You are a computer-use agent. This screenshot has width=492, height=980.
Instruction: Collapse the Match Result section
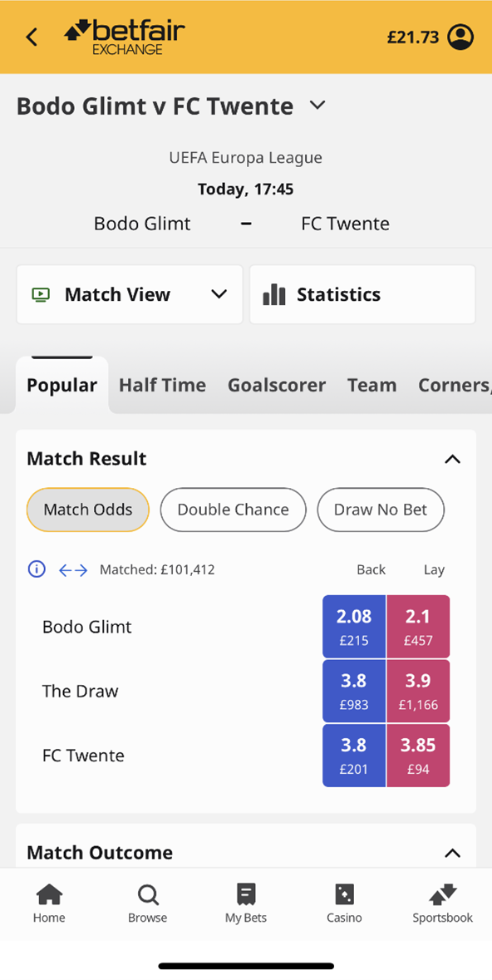pyautogui.click(x=452, y=460)
